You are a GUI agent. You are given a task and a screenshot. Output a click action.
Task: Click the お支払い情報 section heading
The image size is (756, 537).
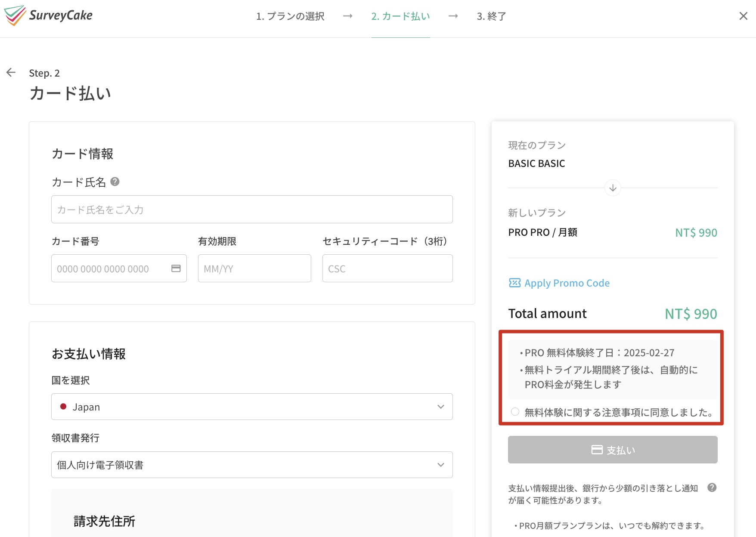(89, 354)
